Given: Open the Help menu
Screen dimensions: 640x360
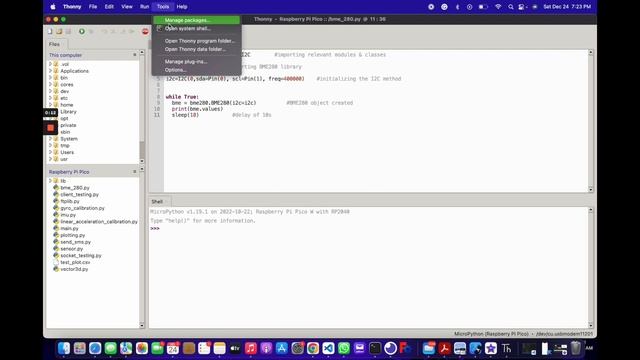Looking at the screenshot, I should pyautogui.click(x=182, y=7).
